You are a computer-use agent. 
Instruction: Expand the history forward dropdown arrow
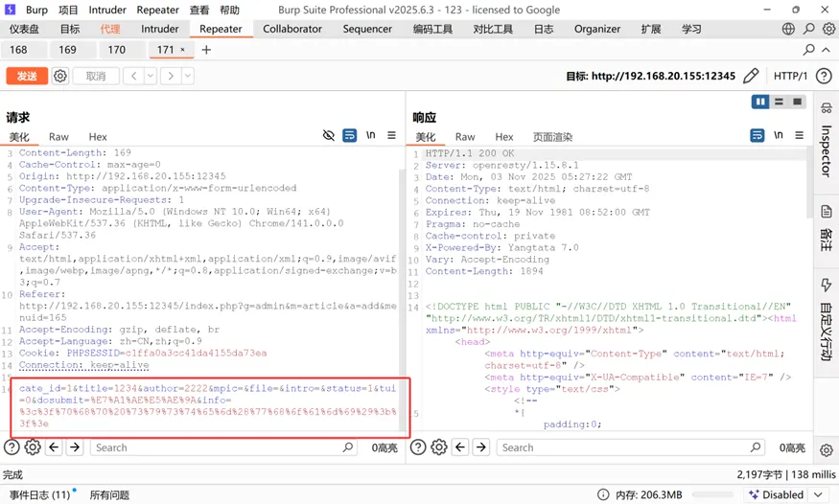coord(187,76)
